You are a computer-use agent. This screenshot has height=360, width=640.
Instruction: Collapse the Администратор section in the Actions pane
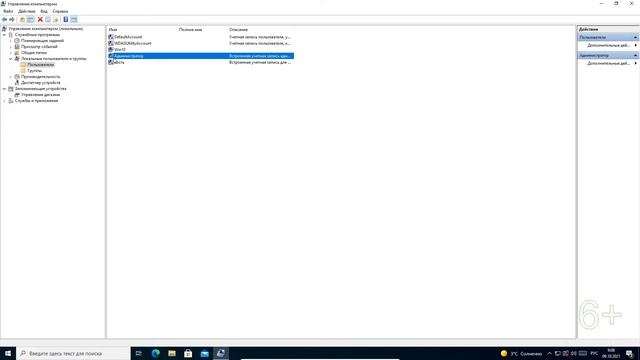pyautogui.click(x=635, y=55)
